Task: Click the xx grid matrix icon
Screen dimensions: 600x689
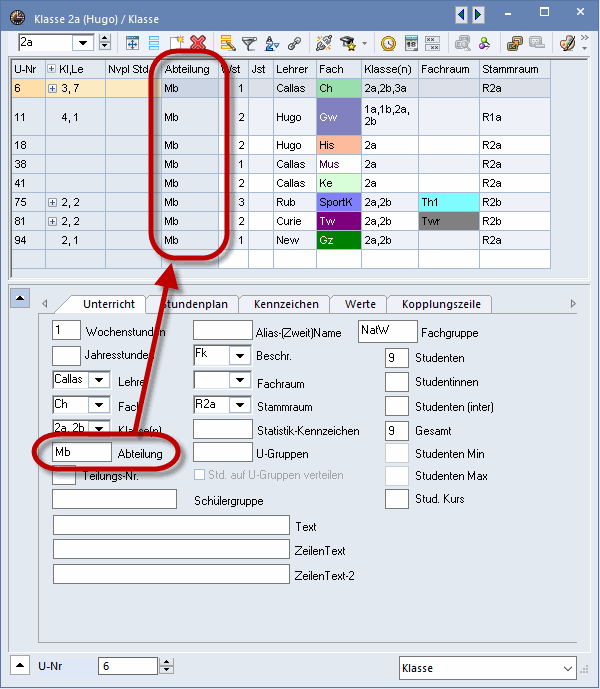Action: pos(433,43)
